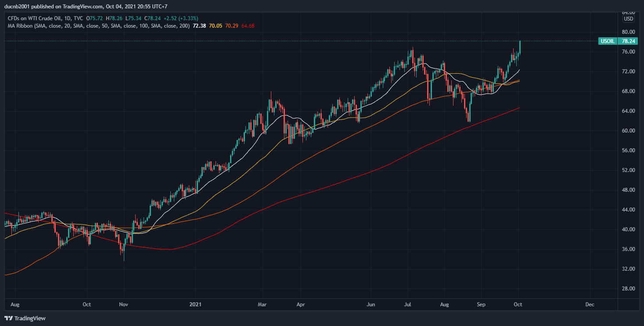Select the USOIL symbol tag
This screenshot has width=644, height=326.
pos(608,41)
